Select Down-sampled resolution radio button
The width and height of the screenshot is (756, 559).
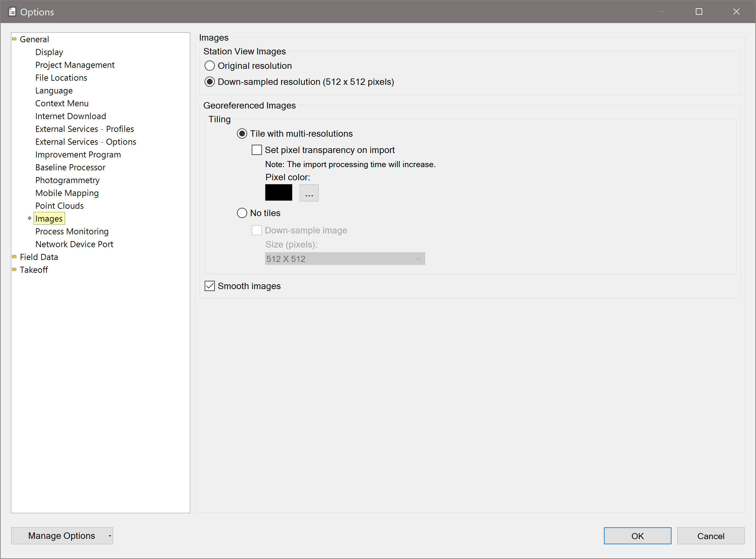click(210, 82)
